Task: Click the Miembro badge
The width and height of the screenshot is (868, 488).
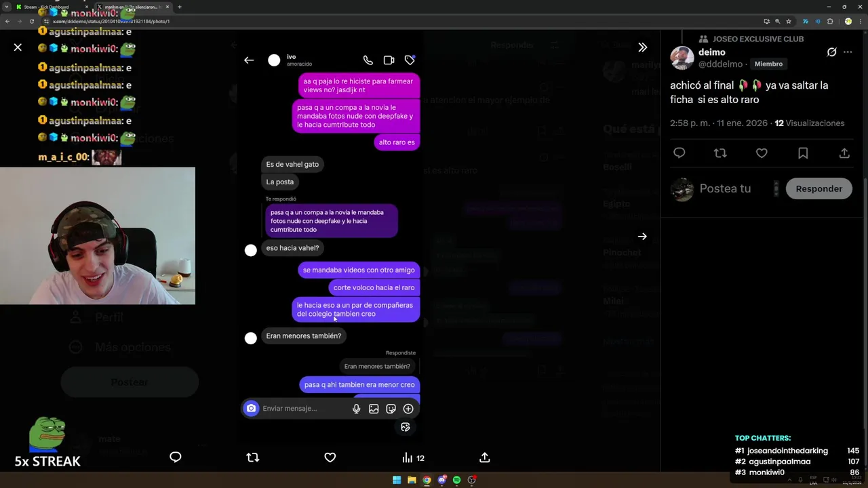Action: pos(768,64)
